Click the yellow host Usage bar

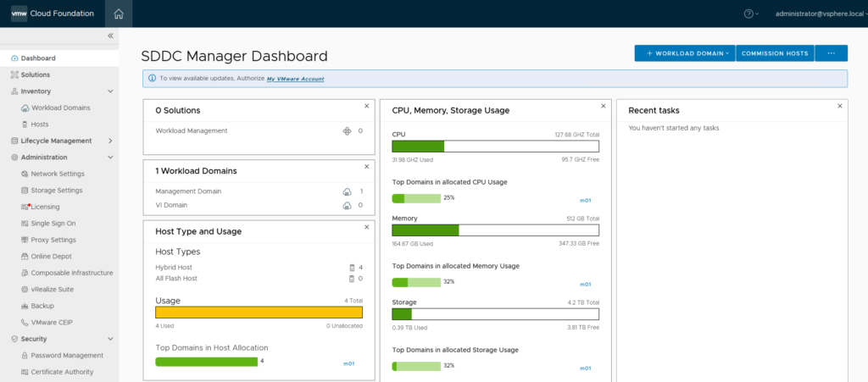coord(259,313)
